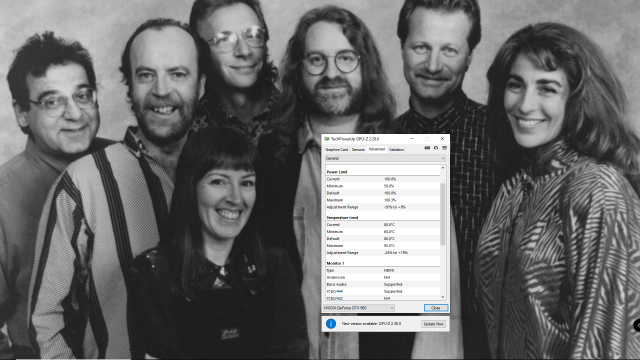Select the Basic Audio row

[383, 284]
